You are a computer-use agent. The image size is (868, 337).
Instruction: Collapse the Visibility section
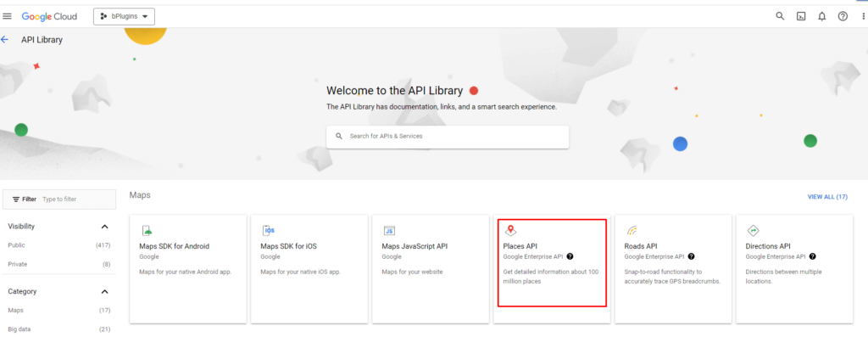pos(104,226)
